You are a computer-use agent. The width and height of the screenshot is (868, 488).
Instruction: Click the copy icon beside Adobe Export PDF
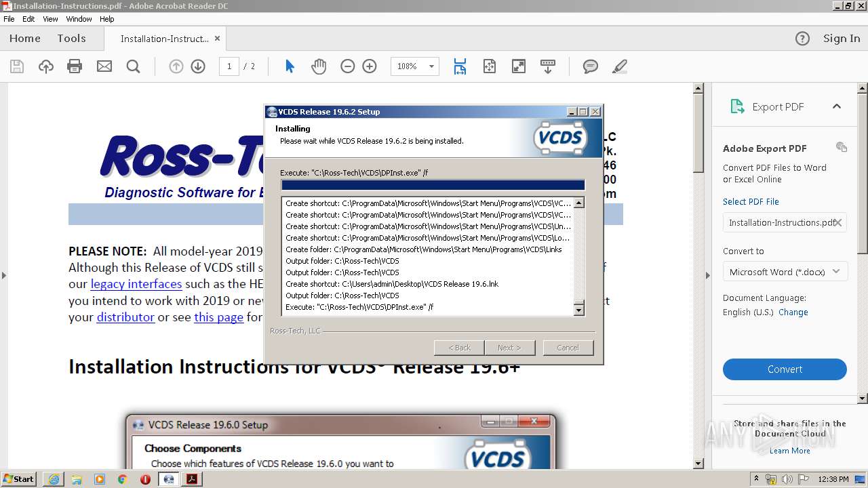pos(842,147)
